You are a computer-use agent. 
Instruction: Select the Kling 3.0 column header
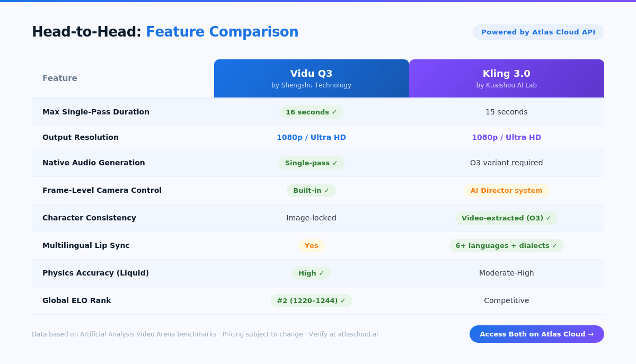[506, 78]
